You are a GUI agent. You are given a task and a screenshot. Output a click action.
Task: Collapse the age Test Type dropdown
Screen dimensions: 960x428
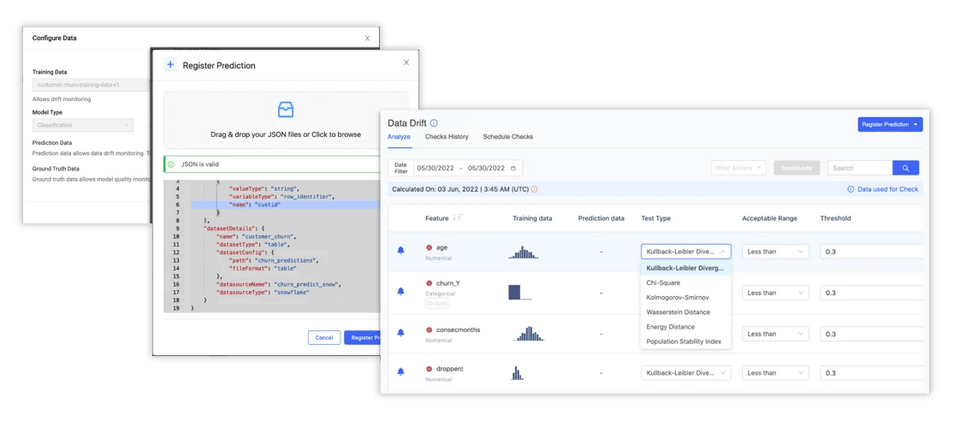pos(686,251)
